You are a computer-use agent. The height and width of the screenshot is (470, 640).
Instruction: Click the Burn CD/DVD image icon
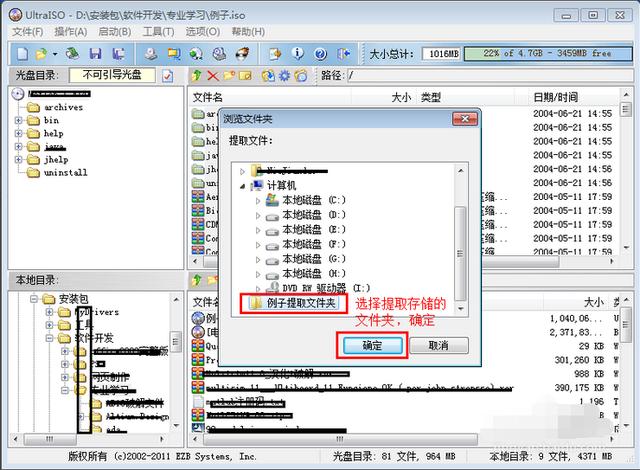(x=243, y=53)
